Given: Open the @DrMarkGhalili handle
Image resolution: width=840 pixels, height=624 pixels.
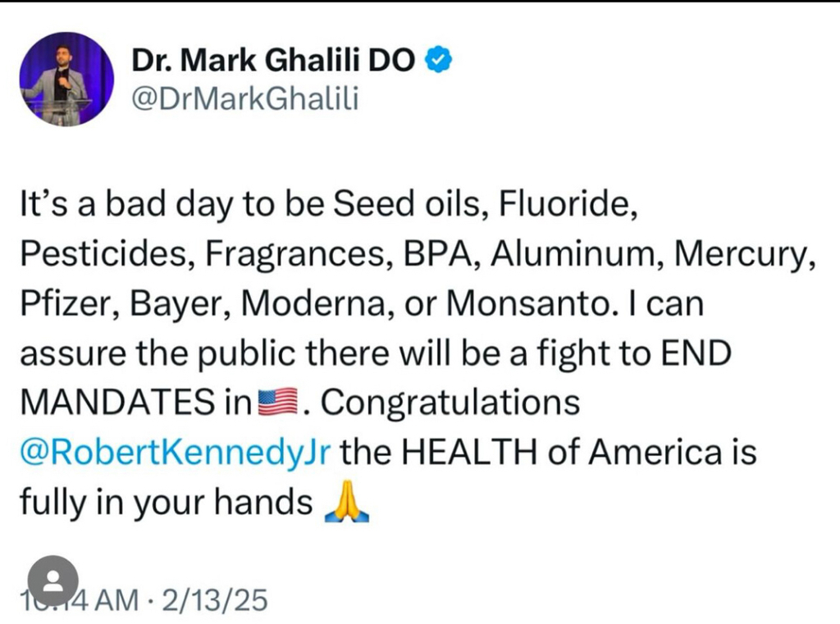Looking at the screenshot, I should coord(245,102).
